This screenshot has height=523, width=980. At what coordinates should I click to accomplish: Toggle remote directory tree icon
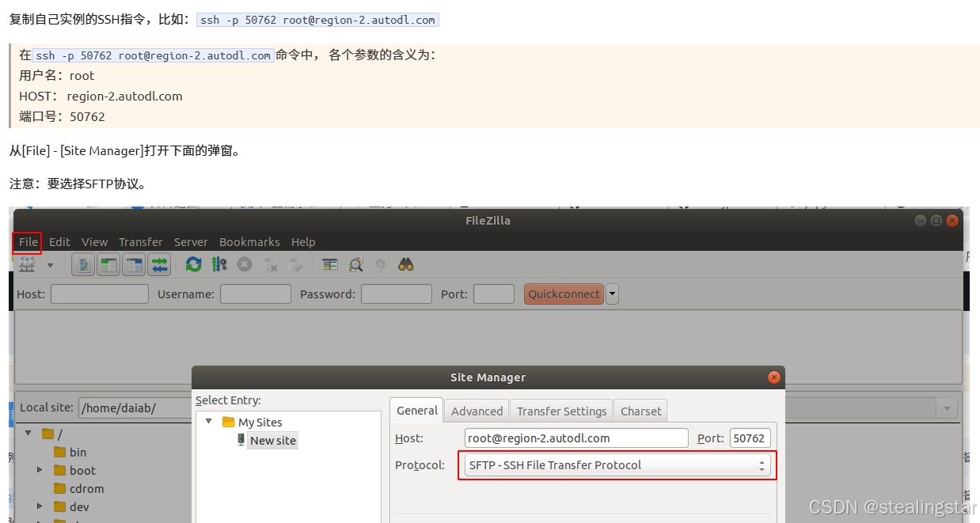[135, 264]
